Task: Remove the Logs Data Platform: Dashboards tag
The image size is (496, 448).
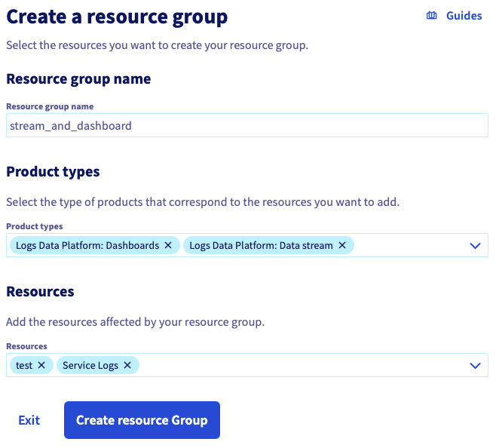Action: click(x=168, y=245)
